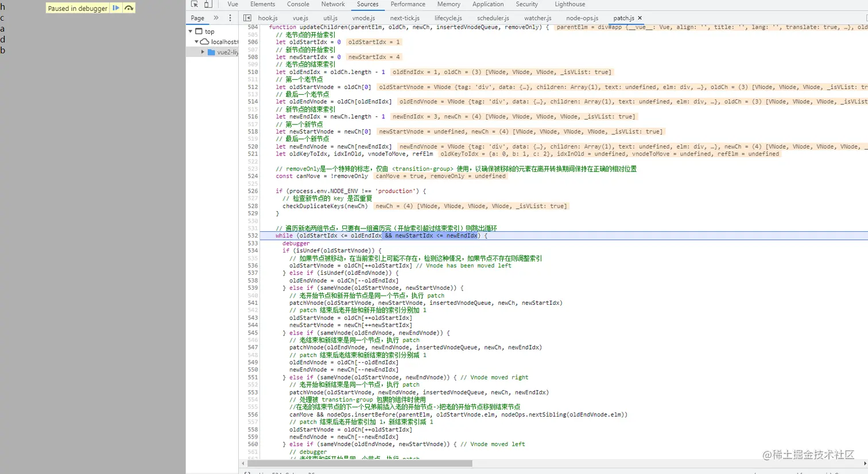Select the Page navigator tab

[197, 18]
